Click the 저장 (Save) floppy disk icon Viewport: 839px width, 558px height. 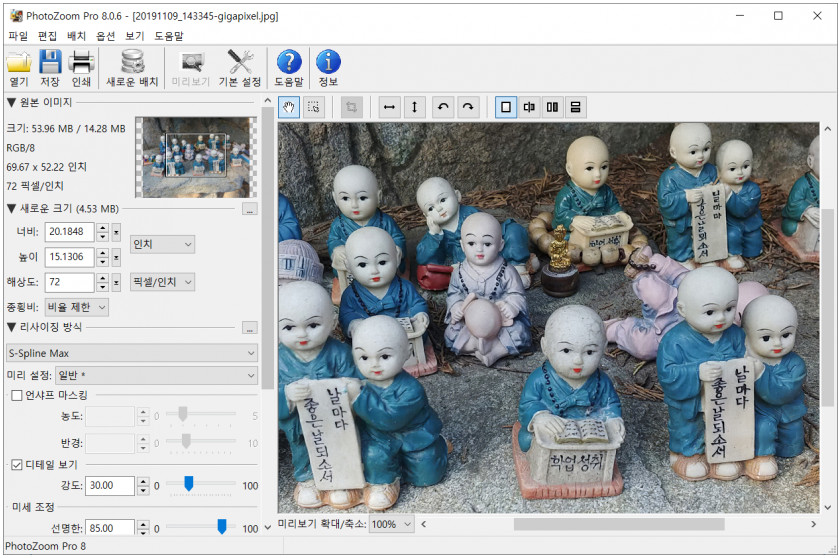pyautogui.click(x=50, y=62)
